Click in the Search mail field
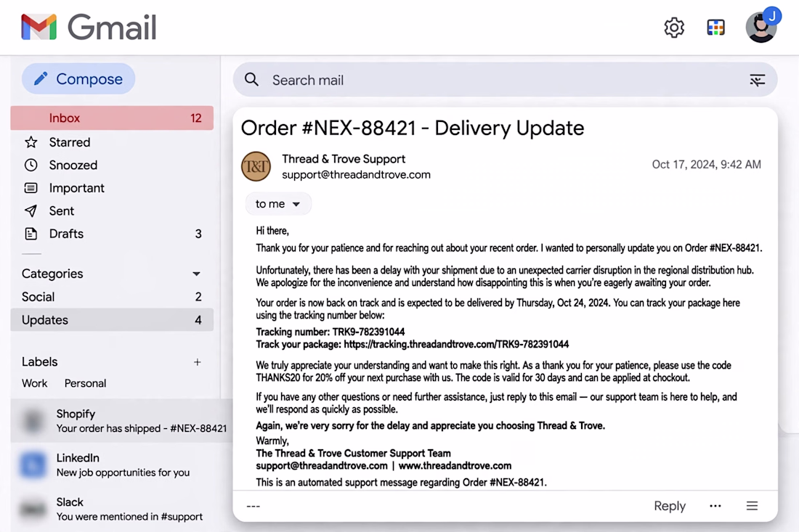Image resolution: width=799 pixels, height=532 pixels. (505, 80)
